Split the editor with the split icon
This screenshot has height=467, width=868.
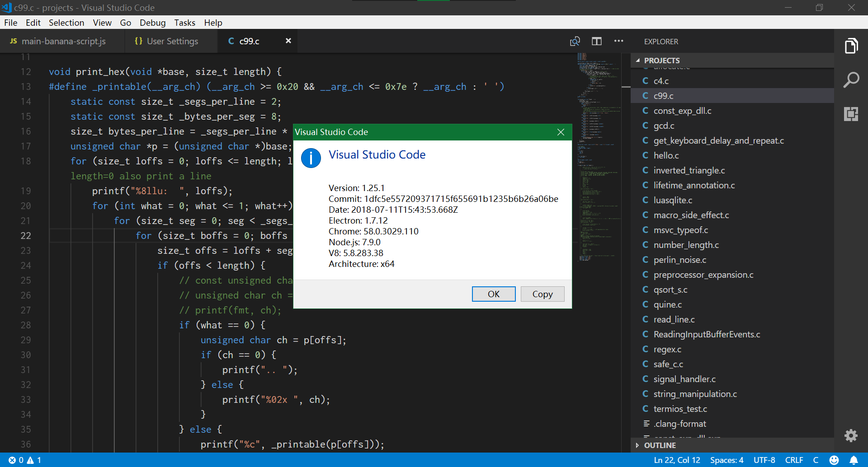[x=597, y=41]
